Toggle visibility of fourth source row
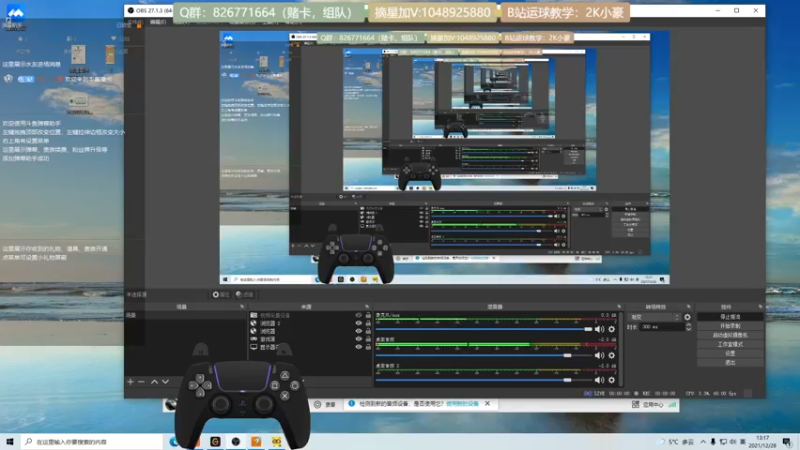 point(359,339)
